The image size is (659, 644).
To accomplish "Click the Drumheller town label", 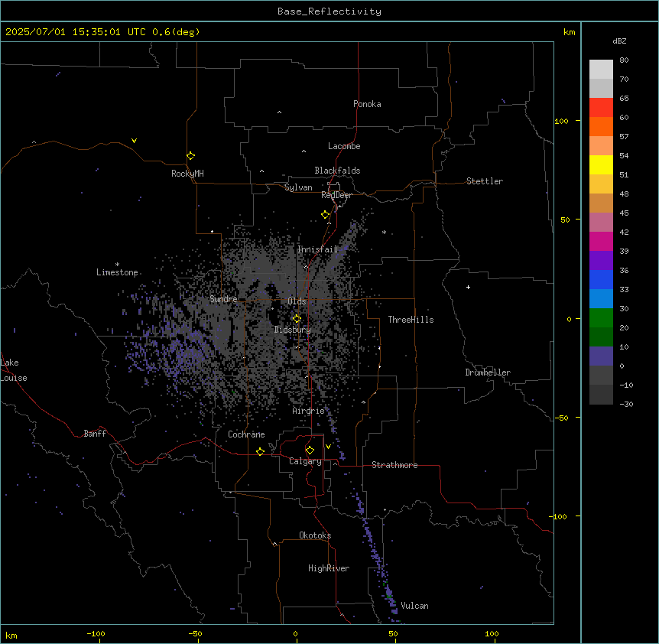I will tap(488, 372).
